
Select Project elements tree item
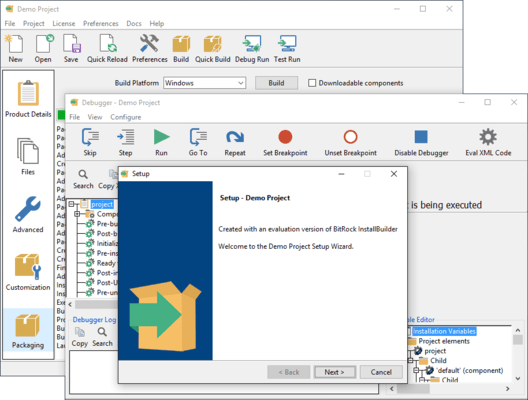coord(444,341)
